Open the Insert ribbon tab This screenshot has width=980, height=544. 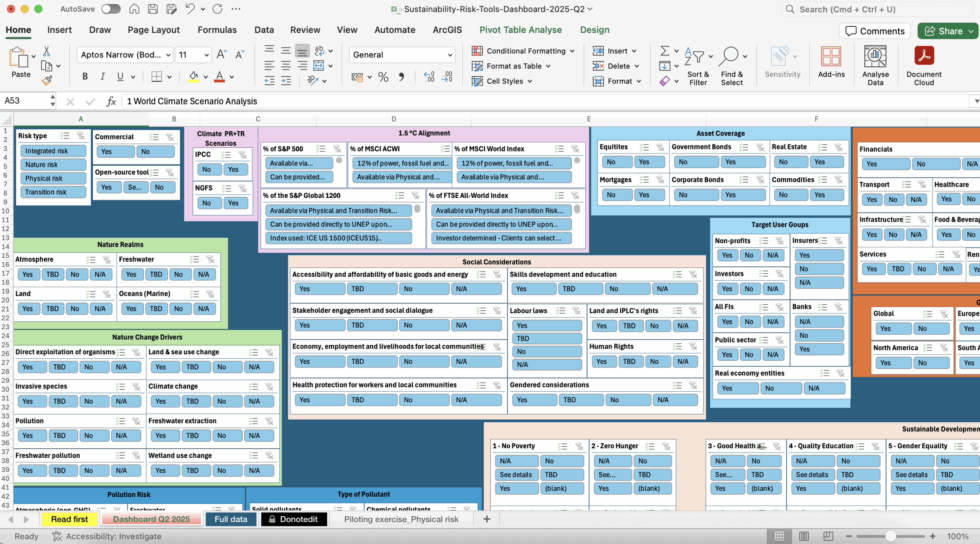(x=59, y=30)
